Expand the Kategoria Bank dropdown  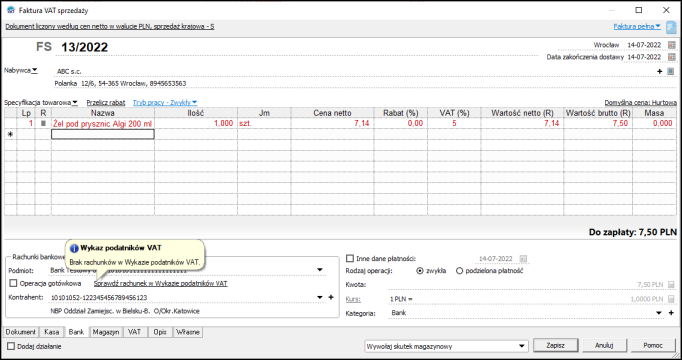point(659,313)
